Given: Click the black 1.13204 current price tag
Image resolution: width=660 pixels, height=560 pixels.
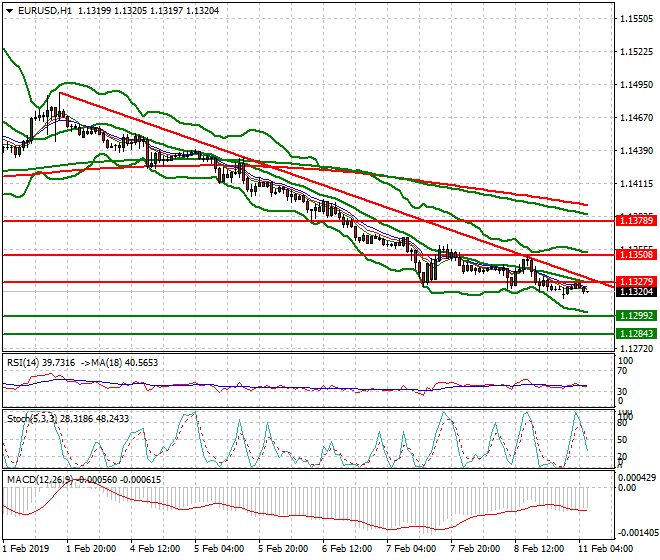Looking at the screenshot, I should coord(636,292).
